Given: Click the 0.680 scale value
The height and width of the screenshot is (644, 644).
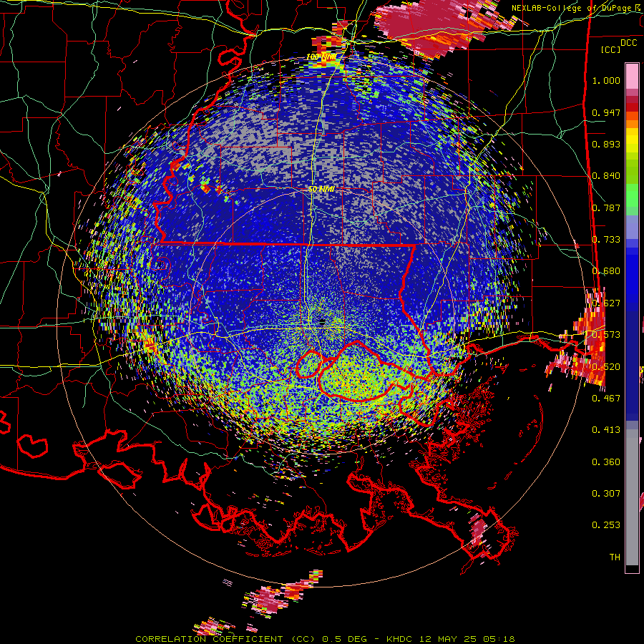Looking at the screenshot, I should pyautogui.click(x=606, y=271).
